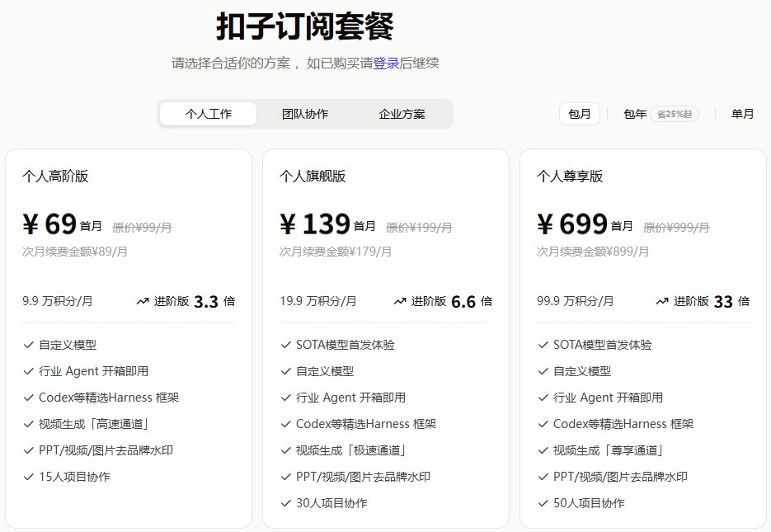Image resolution: width=771 pixels, height=532 pixels.
Task: Click Codex等精选Harness 框架 in 个人高阶版 card
Action: coord(109,398)
